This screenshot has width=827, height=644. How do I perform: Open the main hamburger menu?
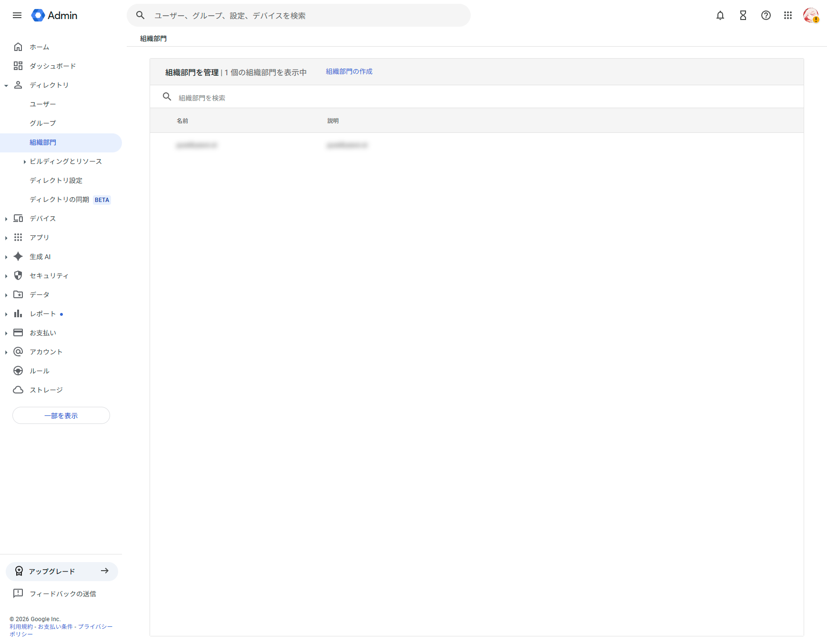coord(17,15)
